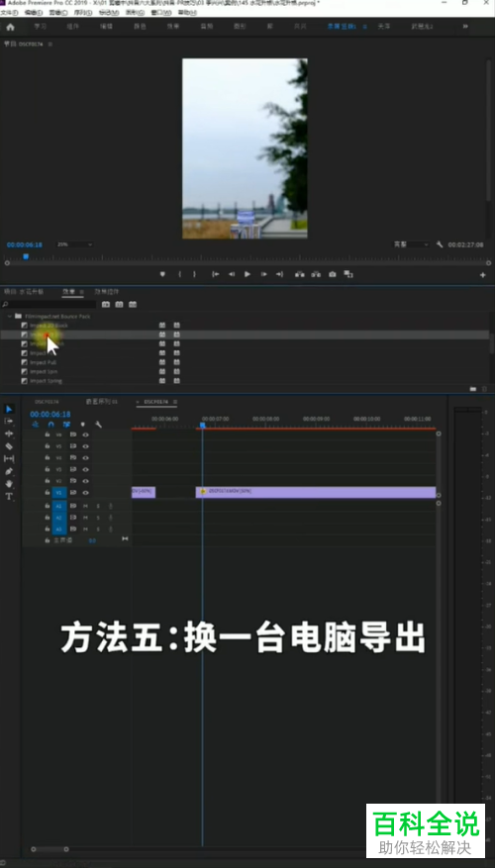The image size is (495, 868).
Task: Toggle snap in timeline
Action: [50, 425]
